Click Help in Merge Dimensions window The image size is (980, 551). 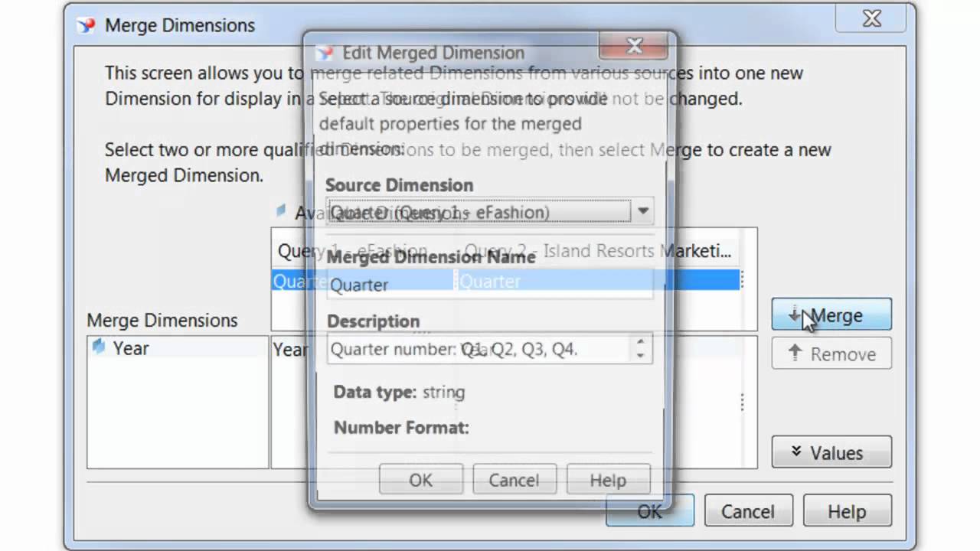[x=847, y=510]
